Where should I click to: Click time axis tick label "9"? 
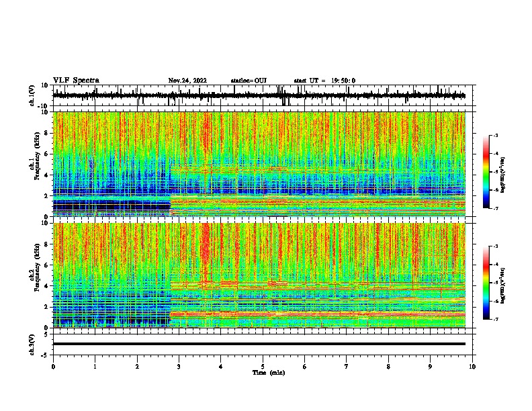click(x=430, y=367)
